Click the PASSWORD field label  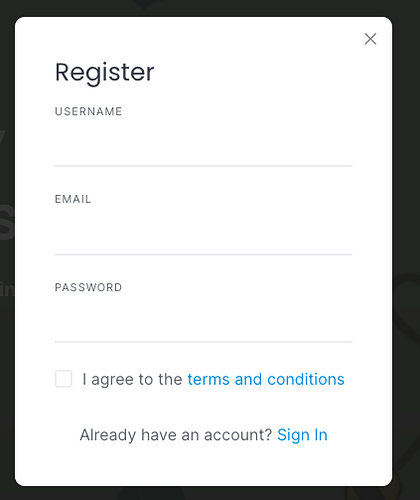[x=88, y=287]
